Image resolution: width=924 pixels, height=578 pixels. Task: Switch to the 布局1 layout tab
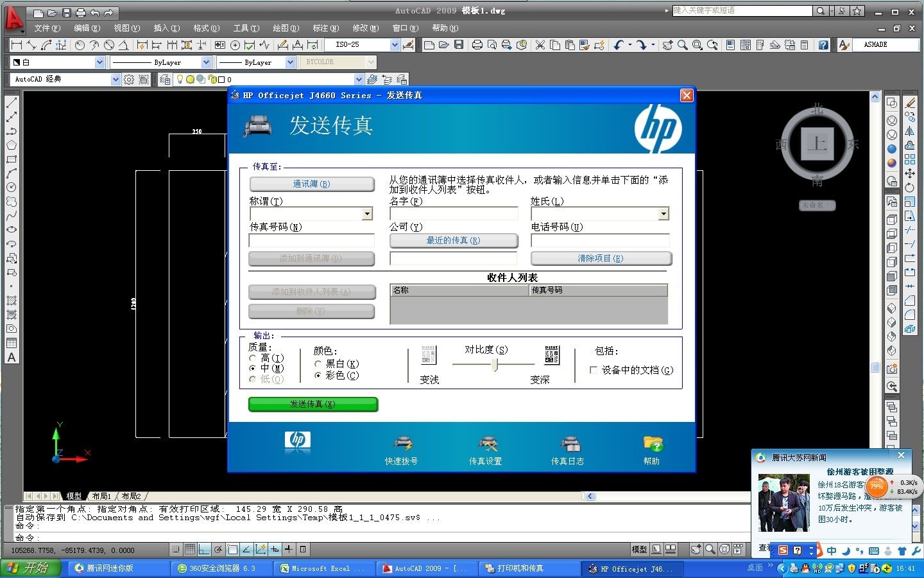tap(101, 496)
